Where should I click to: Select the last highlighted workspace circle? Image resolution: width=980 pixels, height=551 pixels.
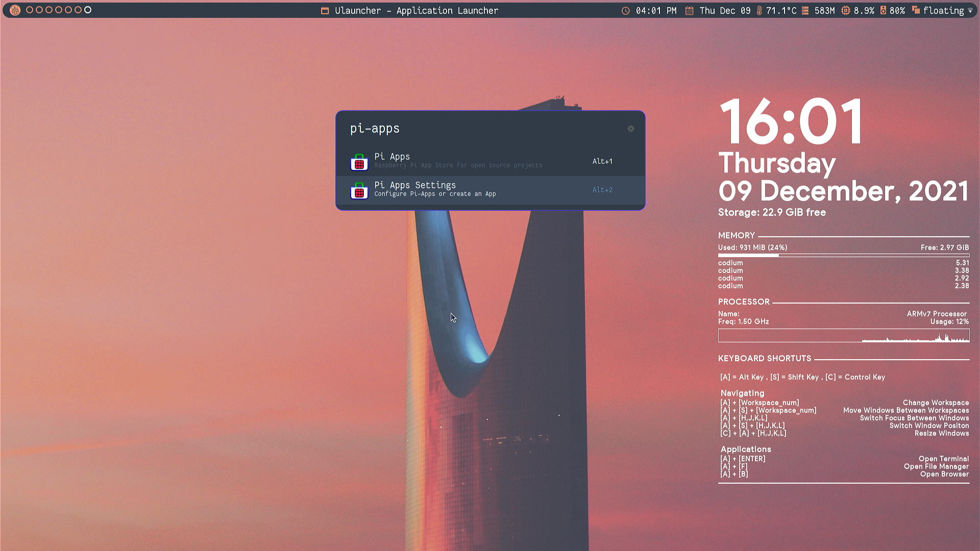click(x=88, y=10)
